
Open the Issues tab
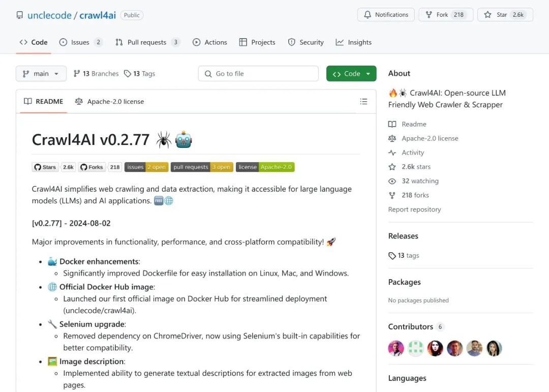(x=80, y=42)
